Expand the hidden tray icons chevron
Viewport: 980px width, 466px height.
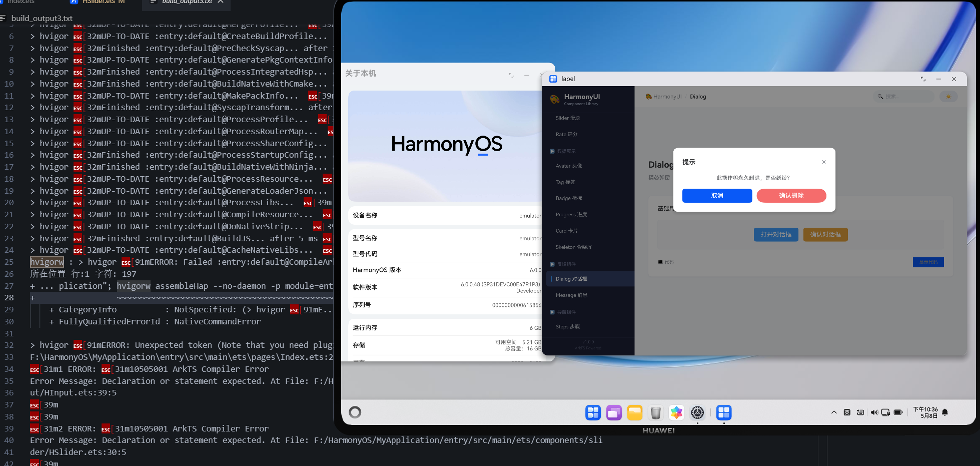pos(834,412)
